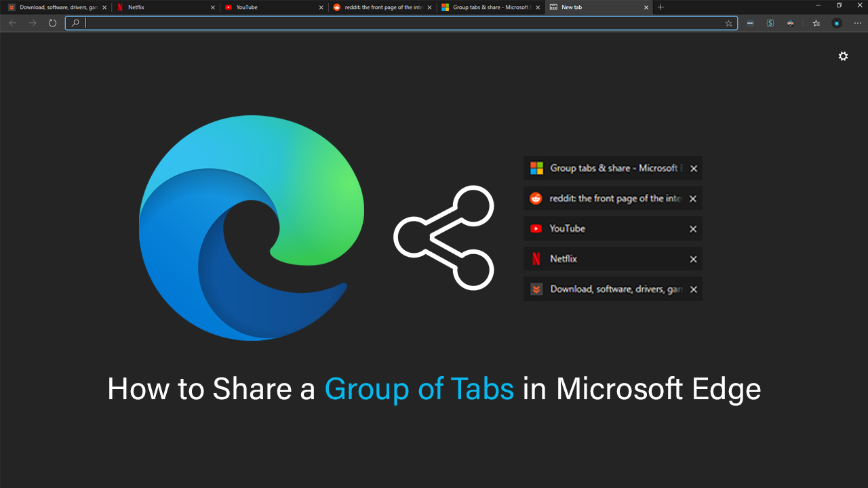The width and height of the screenshot is (868, 488).
Task: Open a new tab with plus button
Action: click(x=661, y=7)
